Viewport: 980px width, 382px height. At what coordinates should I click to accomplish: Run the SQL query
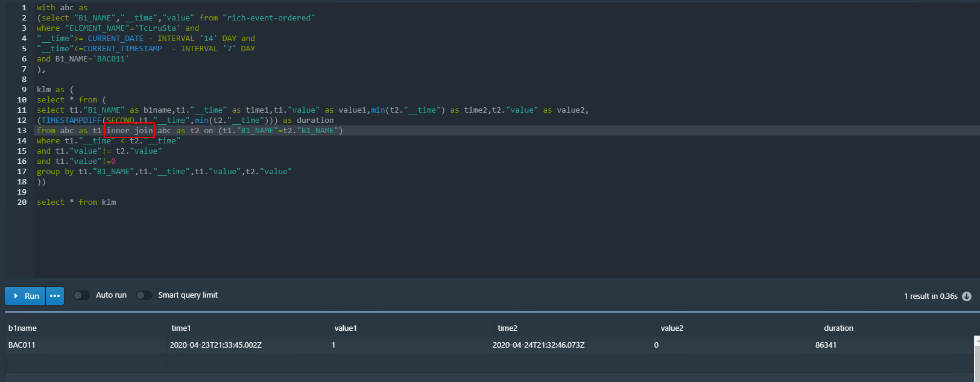point(25,296)
